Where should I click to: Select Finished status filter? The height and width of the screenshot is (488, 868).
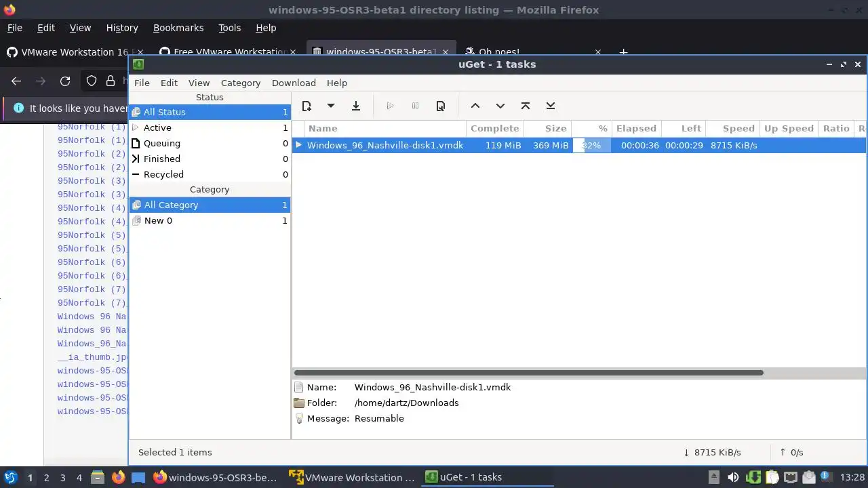tap(210, 159)
